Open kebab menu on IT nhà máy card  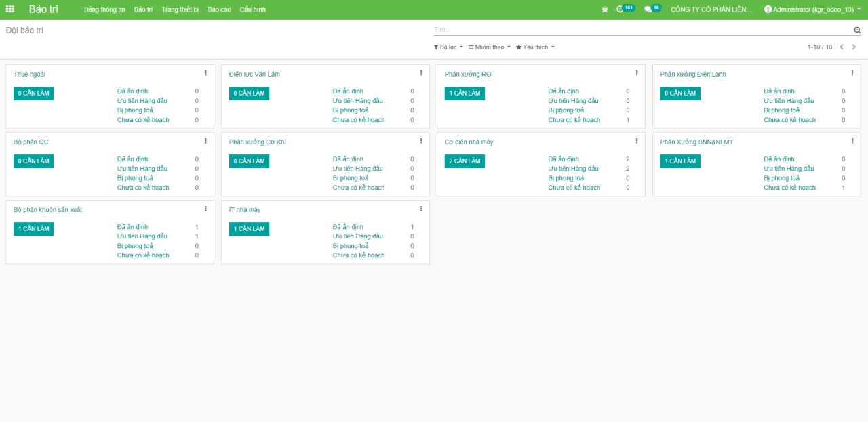coord(421,209)
